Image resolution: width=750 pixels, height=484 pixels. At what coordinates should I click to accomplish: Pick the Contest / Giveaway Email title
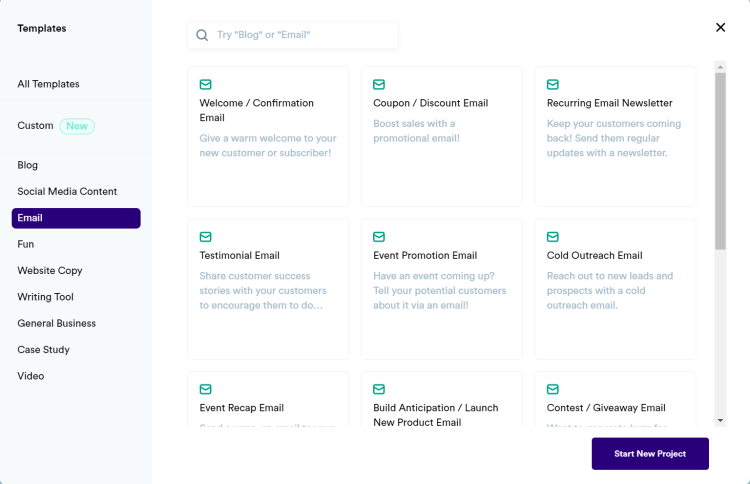tap(606, 408)
